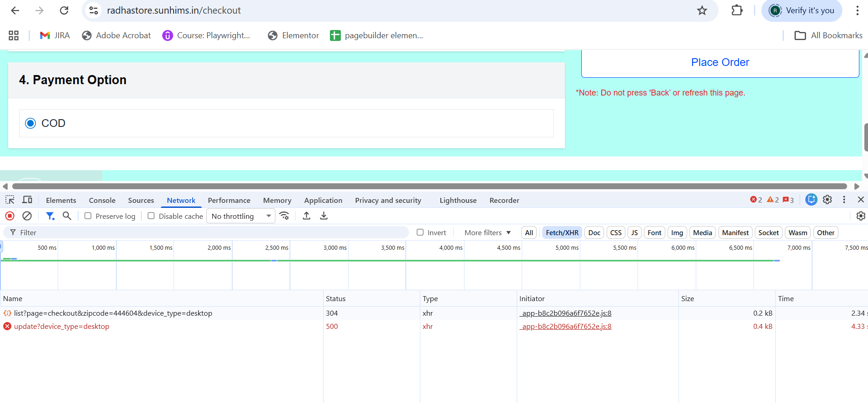Enable Disable cache checkbox
868x403 pixels.
coord(151,216)
